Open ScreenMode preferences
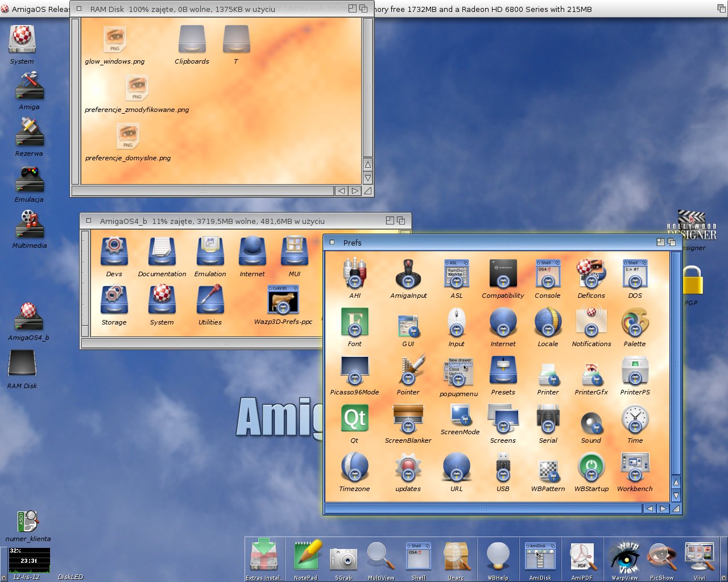The width and height of the screenshot is (728, 582). (x=460, y=415)
